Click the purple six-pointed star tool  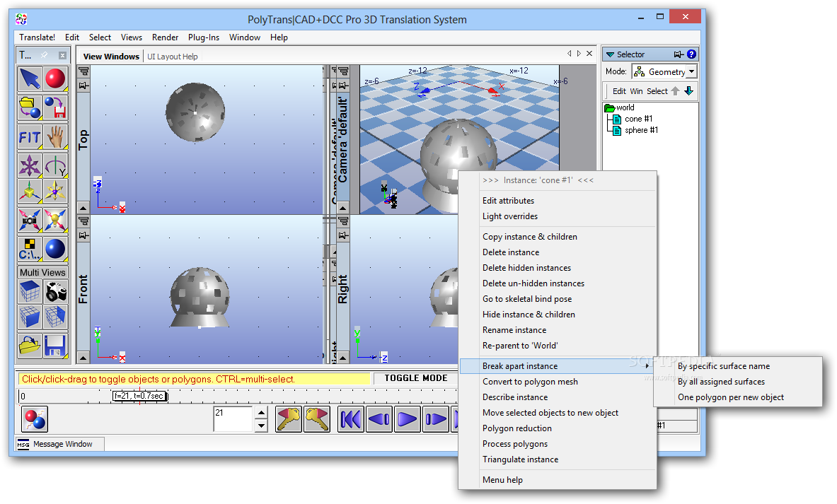(30, 165)
